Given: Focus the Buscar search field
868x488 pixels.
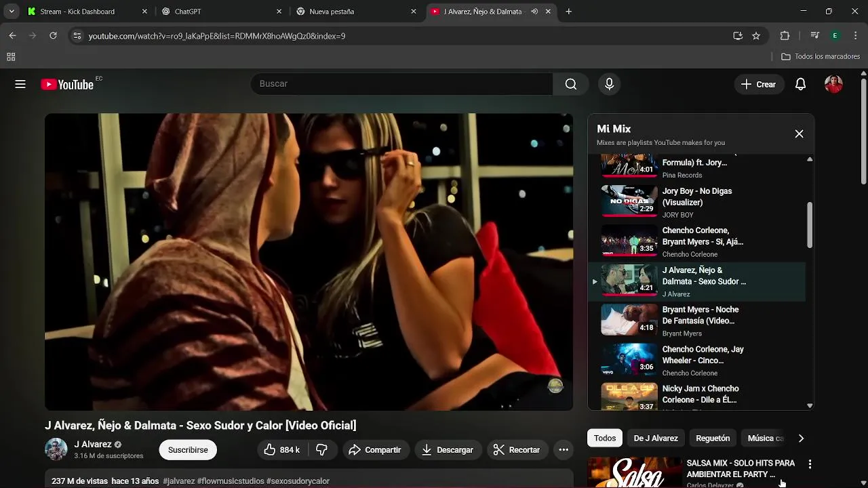Looking at the screenshot, I should (403, 84).
